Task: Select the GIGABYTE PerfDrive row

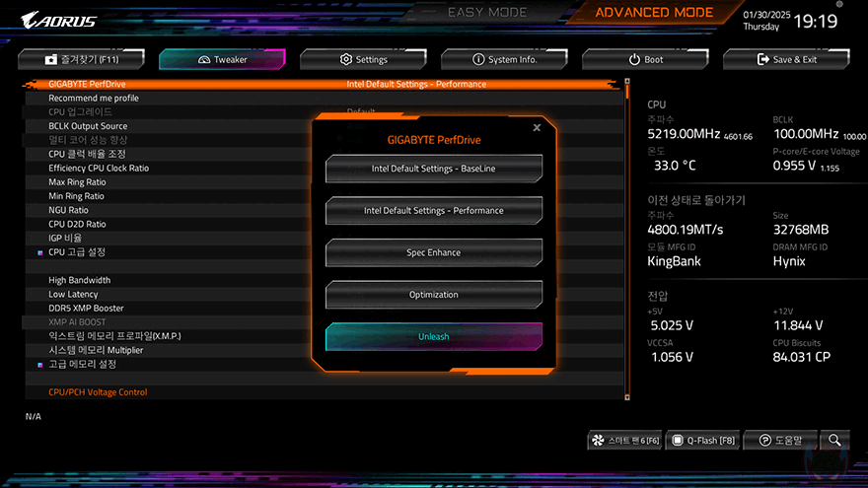Action: click(x=324, y=84)
